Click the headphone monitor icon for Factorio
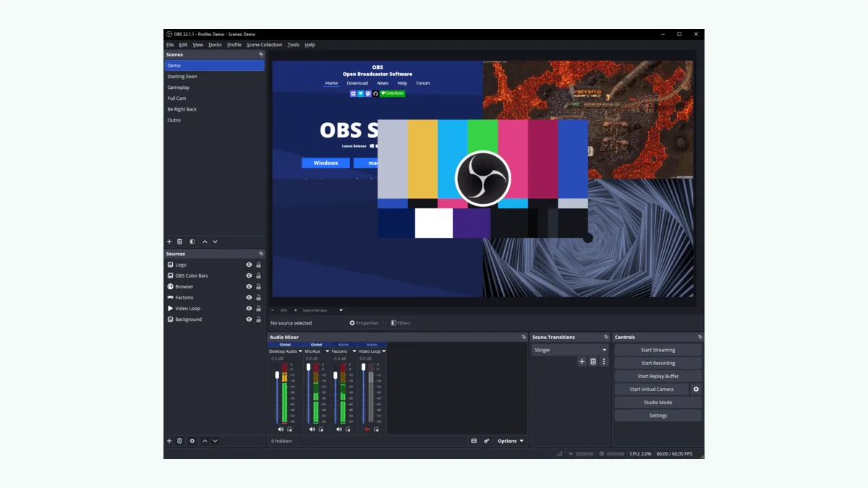 347,429
